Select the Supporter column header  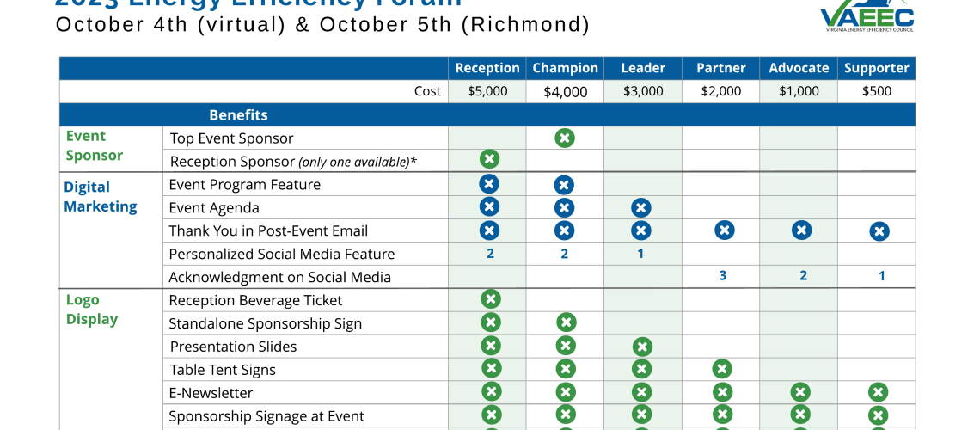877,68
